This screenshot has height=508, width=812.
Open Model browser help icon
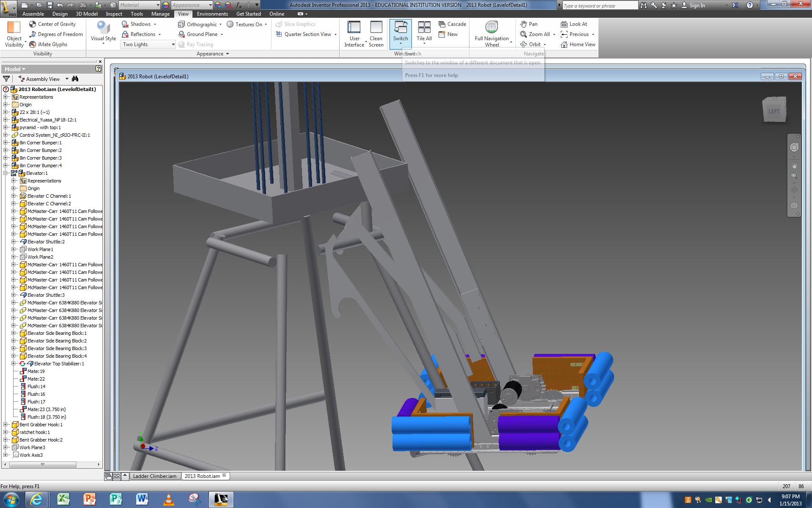[x=98, y=69]
